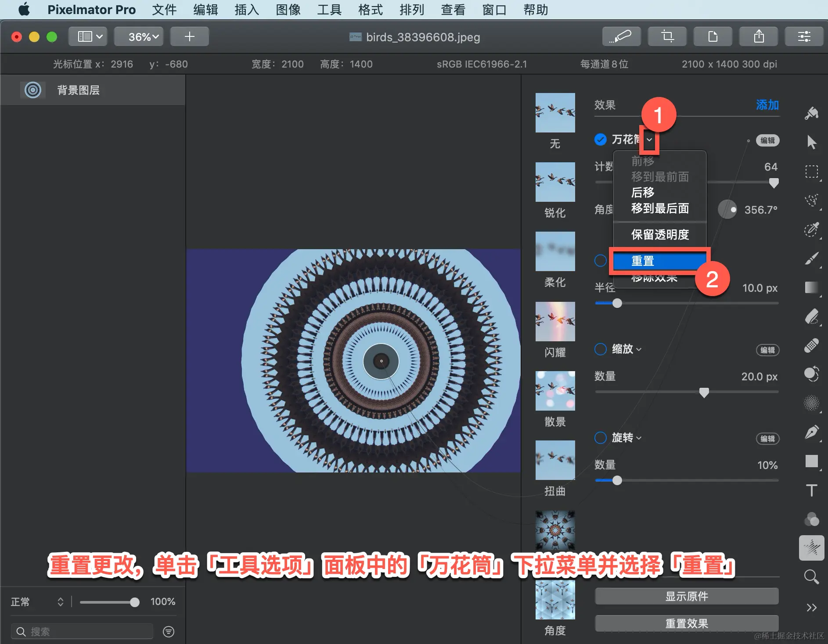
Task: Select the 背景图层 layer
Action: coord(93,90)
